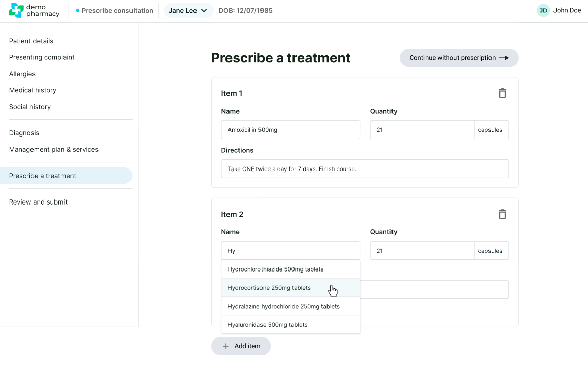This screenshot has height=373, width=588.
Task: Click the trash icon for Item 2
Action: [x=502, y=214]
